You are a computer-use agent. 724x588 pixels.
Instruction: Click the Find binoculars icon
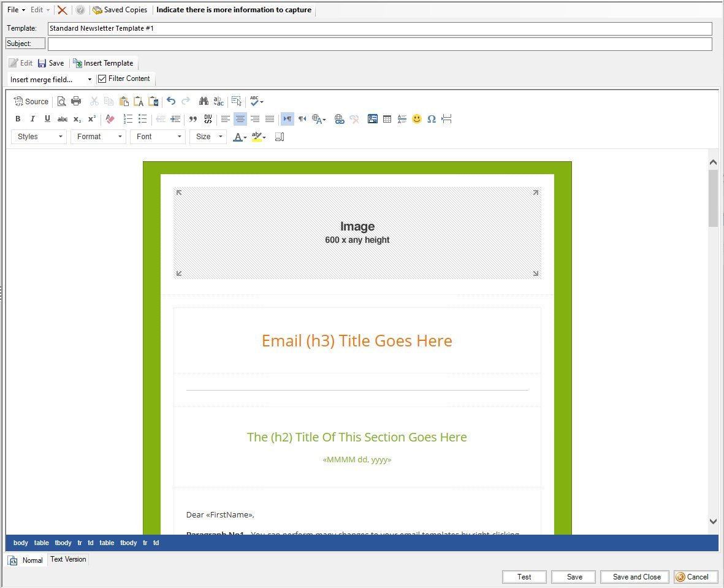(x=204, y=102)
